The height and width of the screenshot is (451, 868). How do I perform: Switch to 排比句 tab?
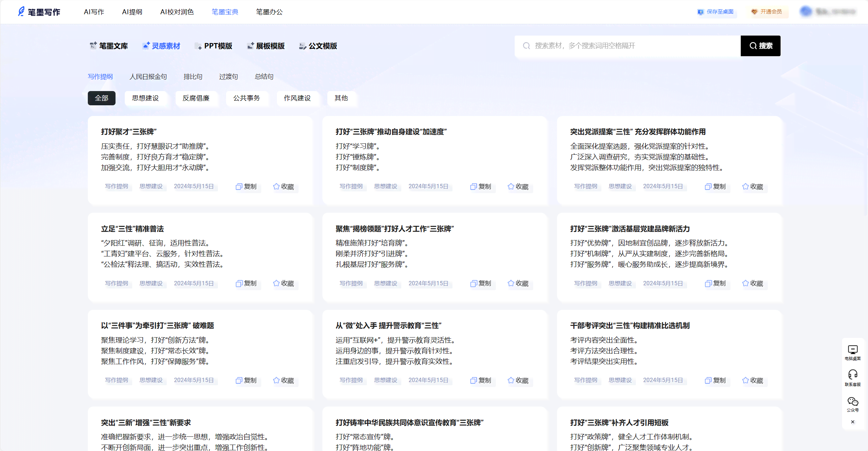pyautogui.click(x=193, y=76)
